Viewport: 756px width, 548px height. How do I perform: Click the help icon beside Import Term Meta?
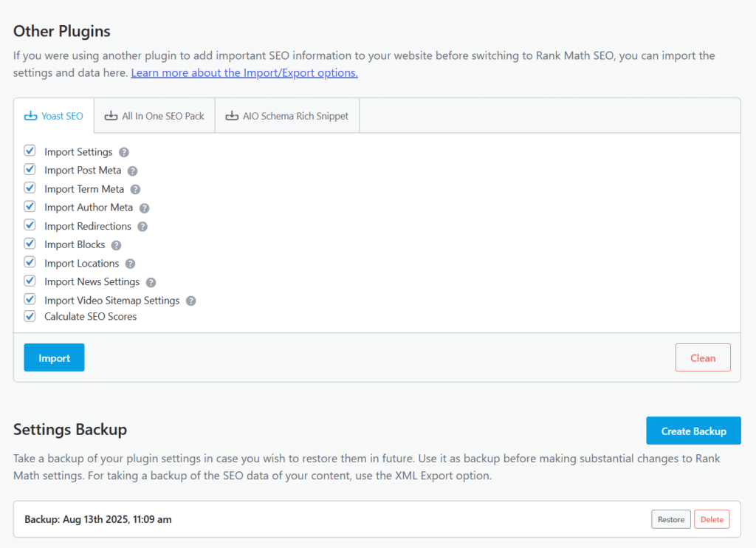click(x=136, y=190)
